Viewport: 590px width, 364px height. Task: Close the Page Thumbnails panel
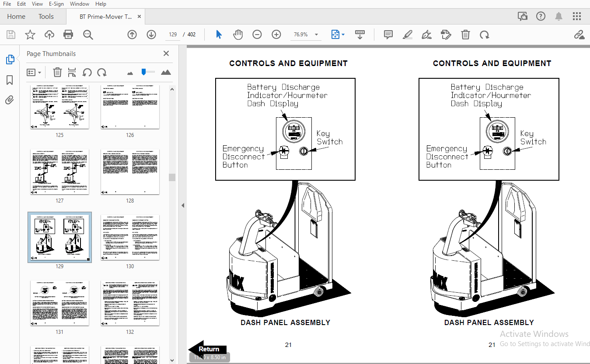166,53
